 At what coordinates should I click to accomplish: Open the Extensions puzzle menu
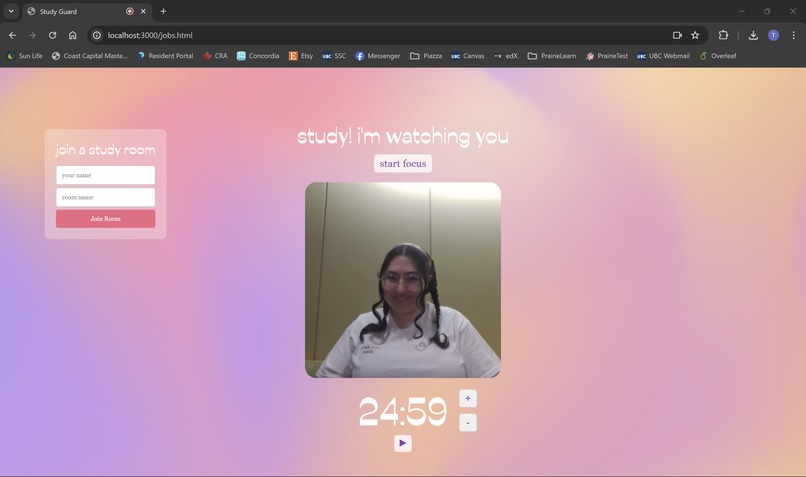pos(723,35)
